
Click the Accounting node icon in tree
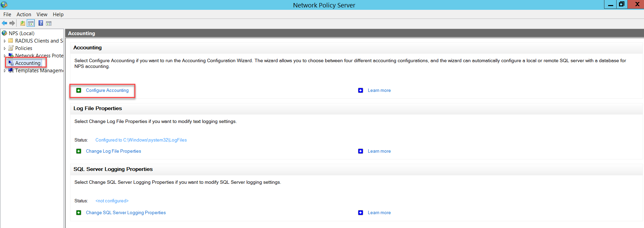click(11, 63)
